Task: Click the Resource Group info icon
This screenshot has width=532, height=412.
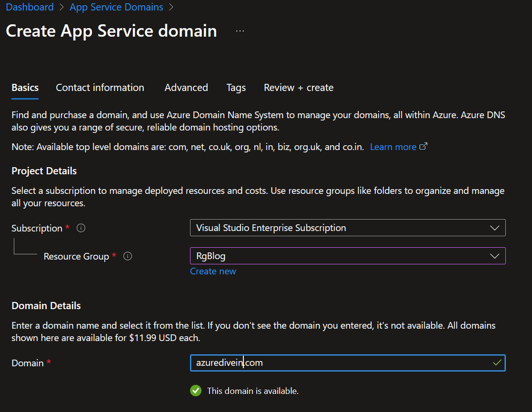Action: click(128, 256)
